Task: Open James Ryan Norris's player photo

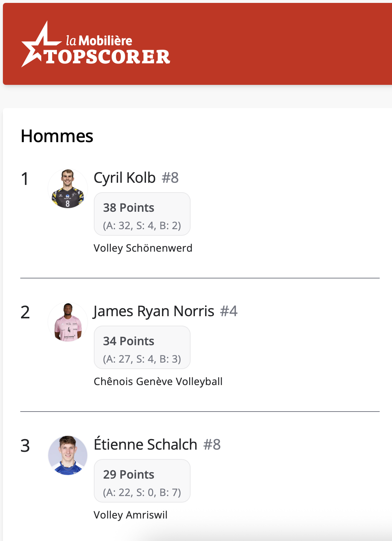Action: coord(68,322)
